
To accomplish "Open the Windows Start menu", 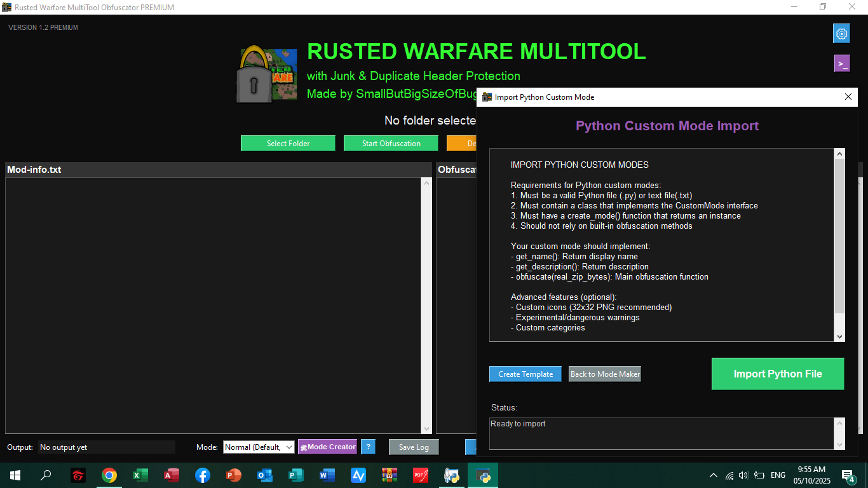I will pos(15,475).
